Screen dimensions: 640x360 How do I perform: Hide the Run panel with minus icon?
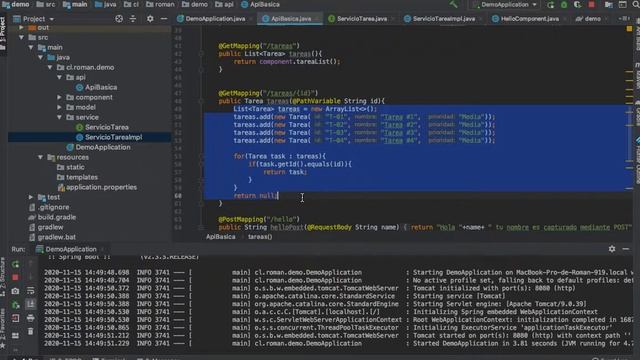point(626,249)
